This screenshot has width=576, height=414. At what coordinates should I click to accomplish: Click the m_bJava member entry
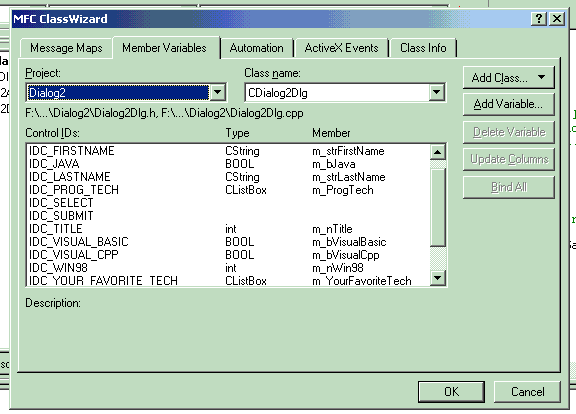(334, 164)
